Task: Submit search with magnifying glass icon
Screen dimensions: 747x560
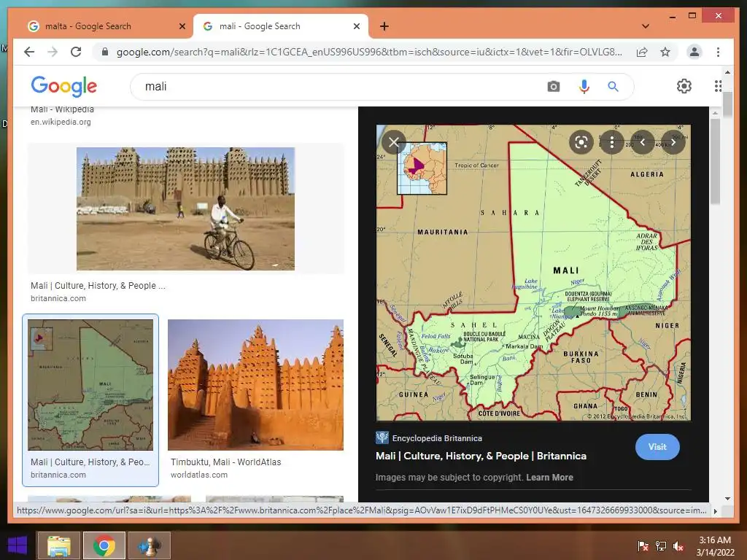Action: (x=613, y=87)
